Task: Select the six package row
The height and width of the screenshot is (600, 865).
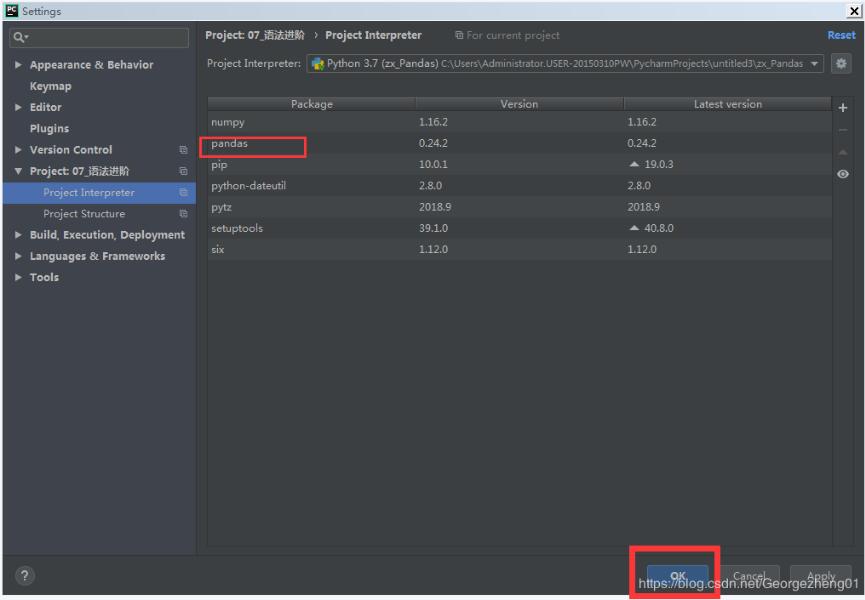Action: tap(519, 249)
